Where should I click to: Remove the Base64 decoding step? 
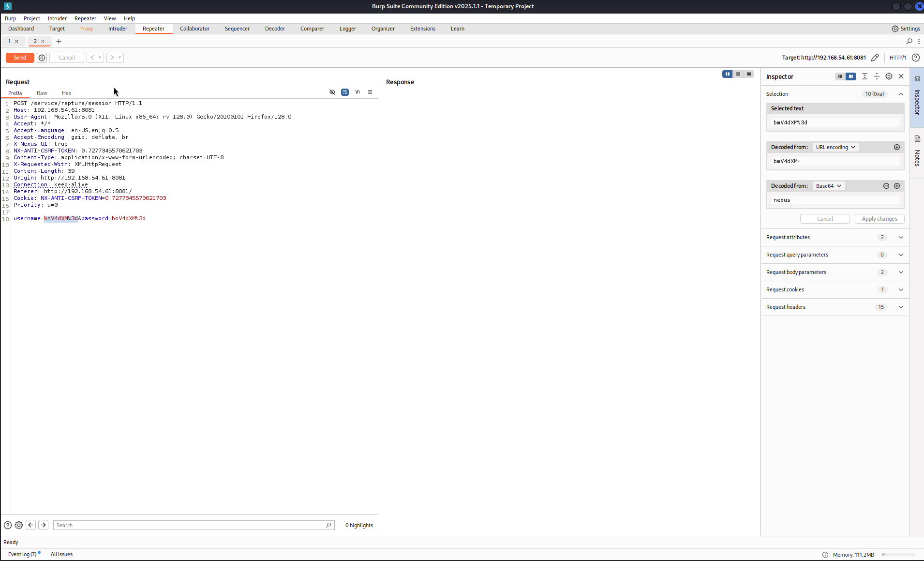point(886,186)
